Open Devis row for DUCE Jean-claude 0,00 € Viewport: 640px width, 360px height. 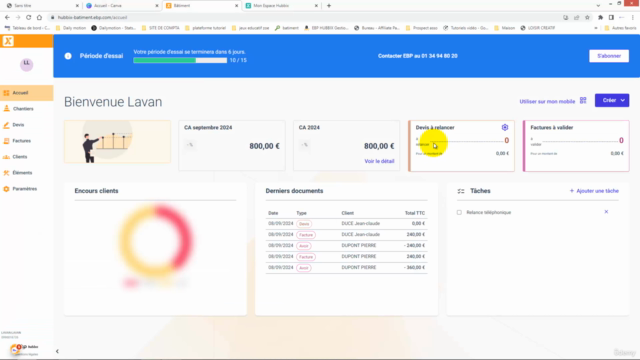point(346,224)
